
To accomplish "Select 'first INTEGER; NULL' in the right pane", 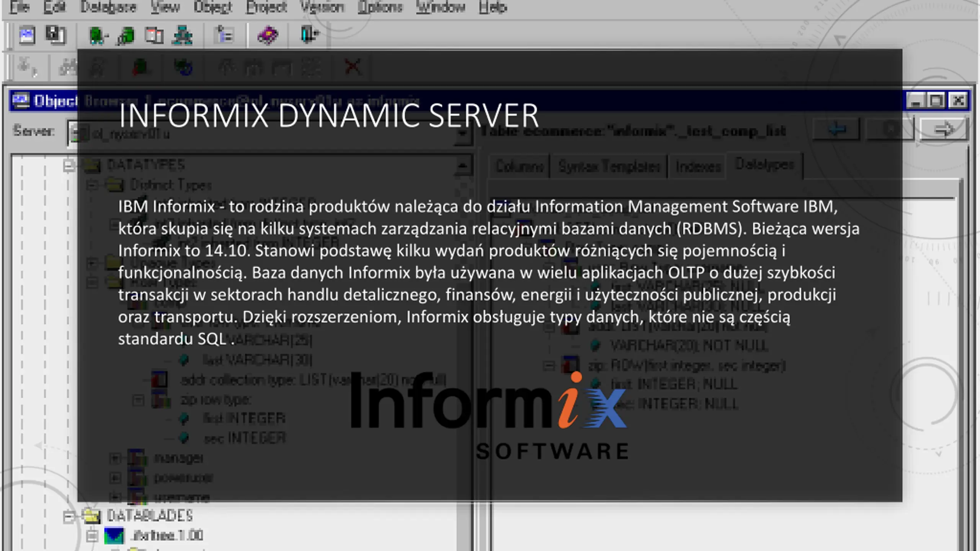I will (674, 384).
